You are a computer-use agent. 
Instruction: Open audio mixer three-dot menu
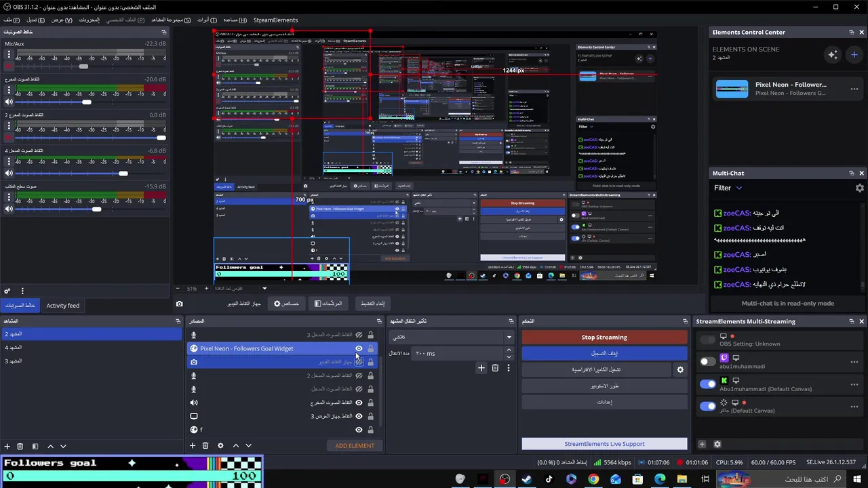[x=22, y=291]
